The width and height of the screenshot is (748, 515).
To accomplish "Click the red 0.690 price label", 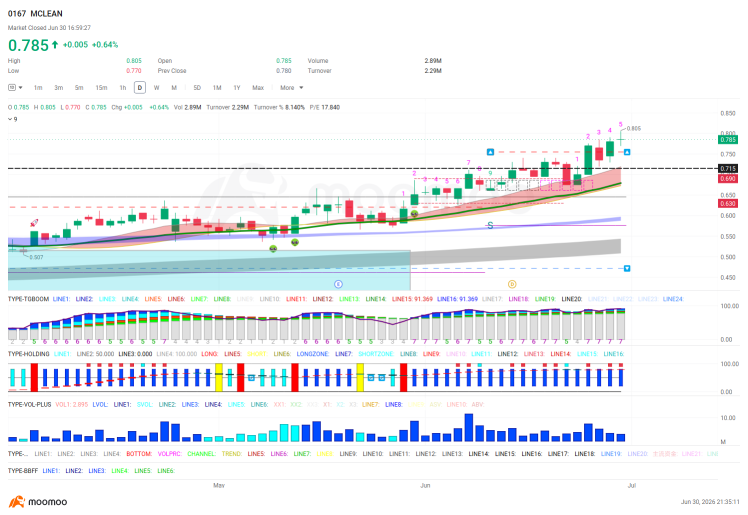I will [x=728, y=178].
